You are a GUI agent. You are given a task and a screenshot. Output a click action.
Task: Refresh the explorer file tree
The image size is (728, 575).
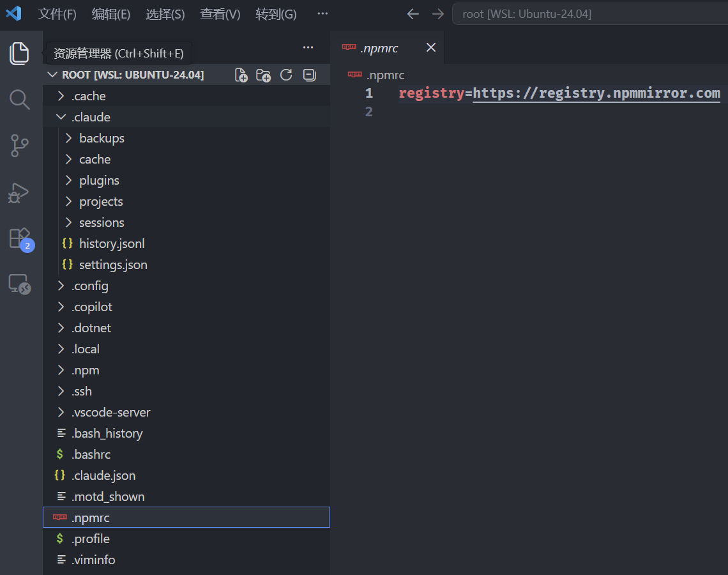point(286,75)
